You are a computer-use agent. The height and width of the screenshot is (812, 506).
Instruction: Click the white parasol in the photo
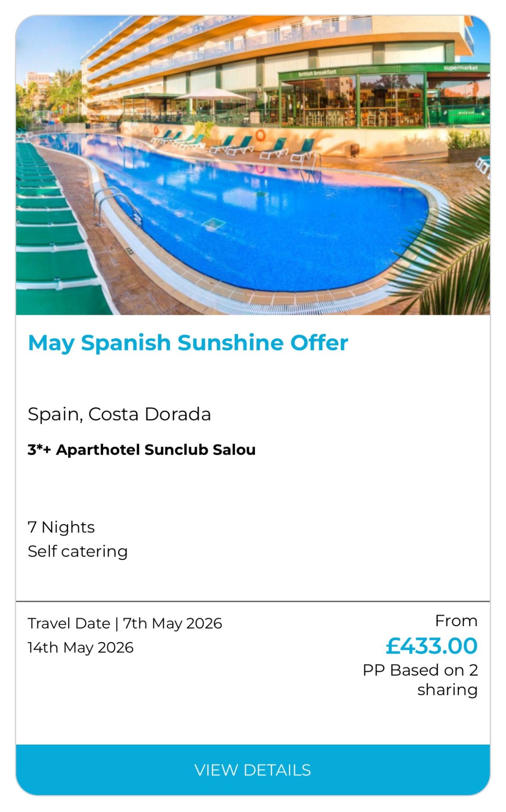213,95
